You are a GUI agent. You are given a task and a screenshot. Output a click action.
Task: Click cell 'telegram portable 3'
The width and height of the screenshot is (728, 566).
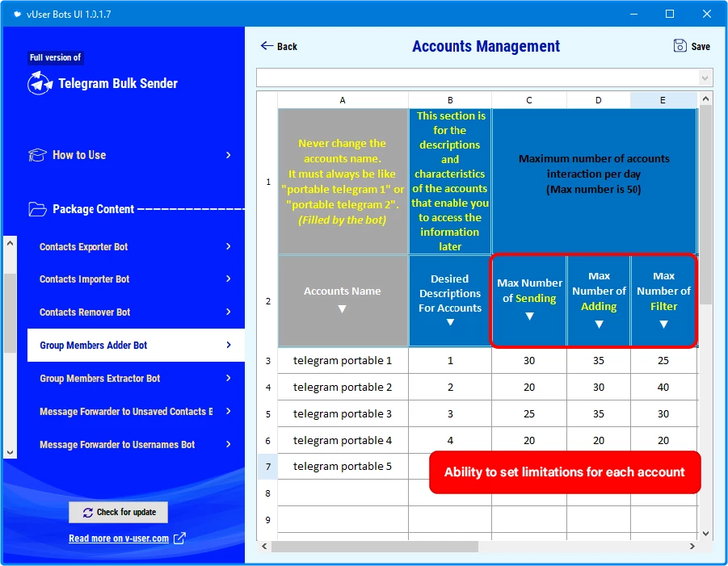[343, 413]
